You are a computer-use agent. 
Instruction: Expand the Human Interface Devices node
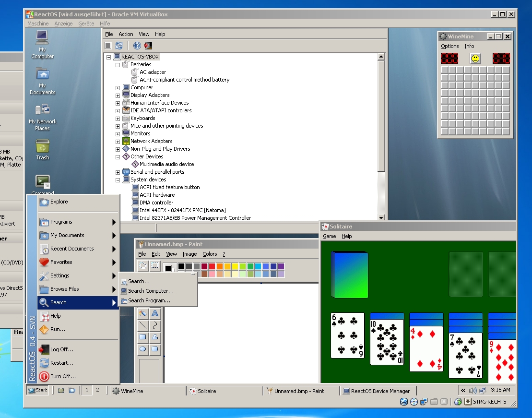coord(118,103)
